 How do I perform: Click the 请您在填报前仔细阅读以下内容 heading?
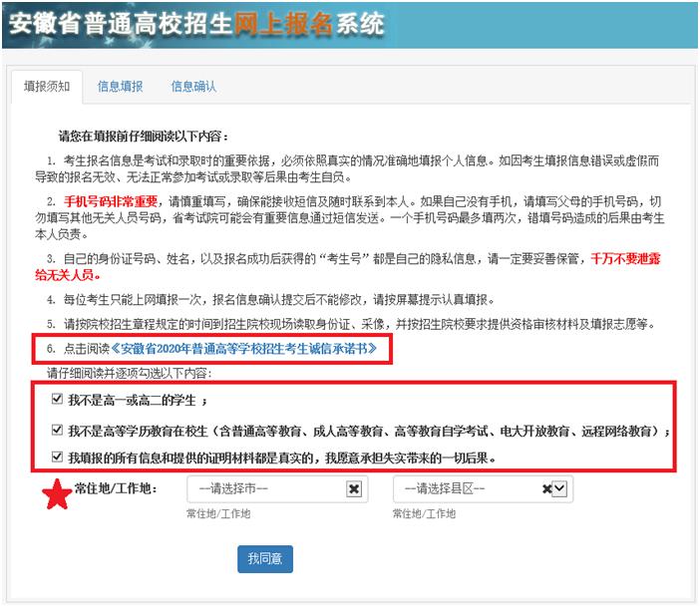pos(144,135)
